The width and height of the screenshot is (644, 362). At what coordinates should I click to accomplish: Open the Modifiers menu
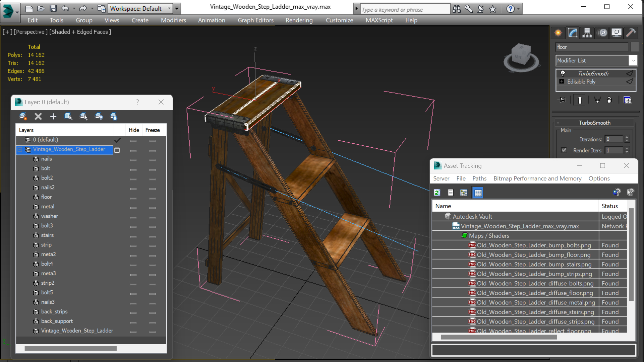coord(173,20)
